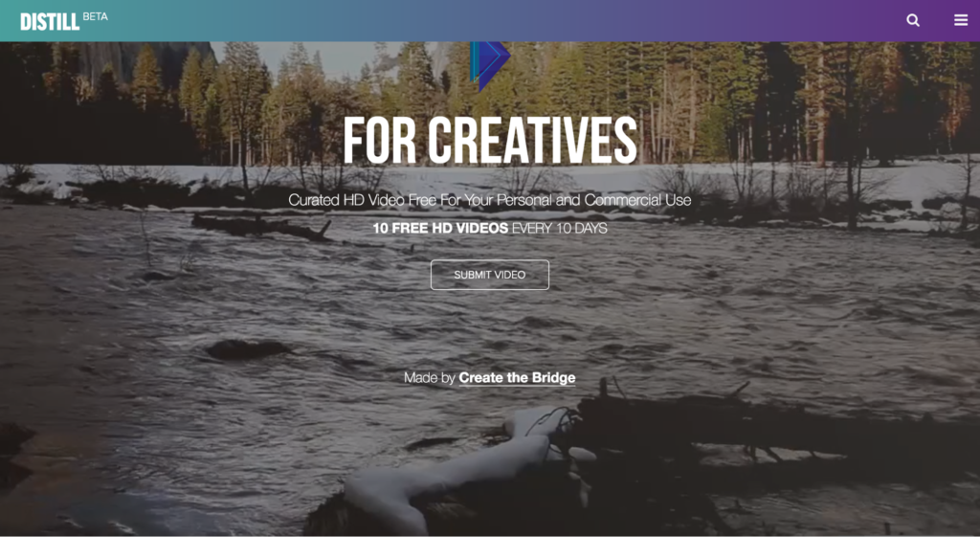Click the dark rock in the river

(248, 348)
